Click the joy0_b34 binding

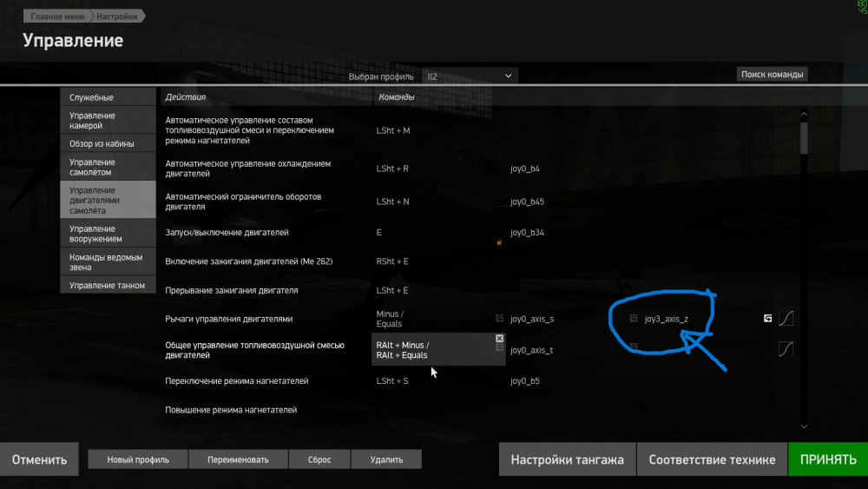(x=527, y=233)
